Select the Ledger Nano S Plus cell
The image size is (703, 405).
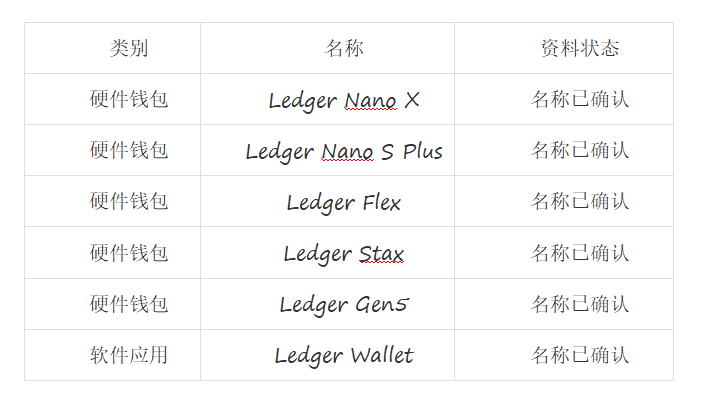(x=327, y=150)
